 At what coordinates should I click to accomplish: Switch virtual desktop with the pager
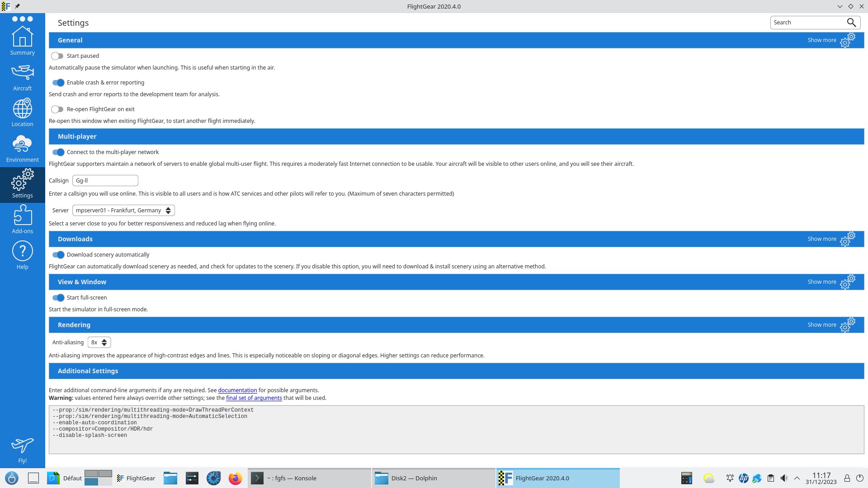(x=98, y=478)
